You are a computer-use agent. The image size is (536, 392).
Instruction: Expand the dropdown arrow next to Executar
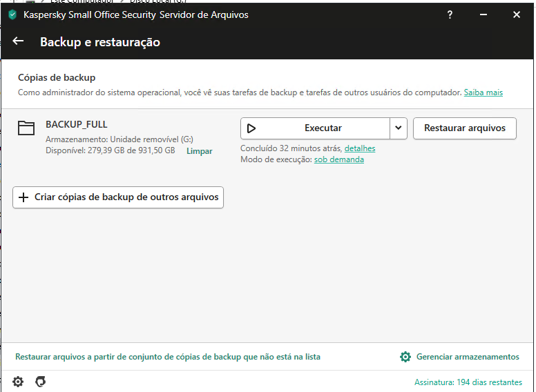(x=399, y=128)
